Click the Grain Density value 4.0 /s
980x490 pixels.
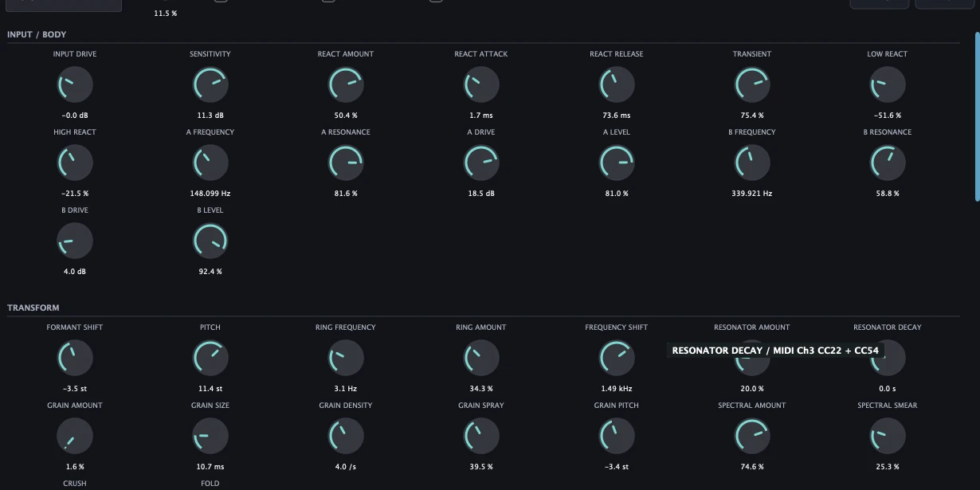[346, 467]
